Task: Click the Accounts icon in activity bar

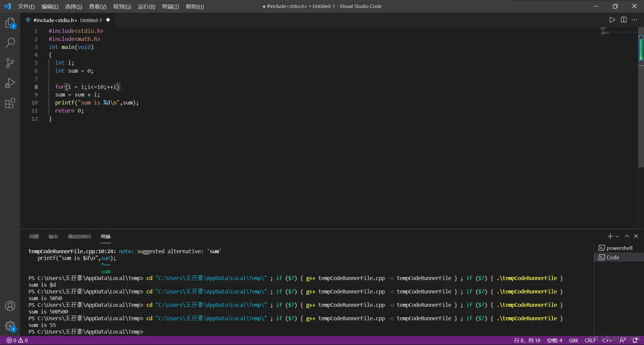Action: (10, 306)
